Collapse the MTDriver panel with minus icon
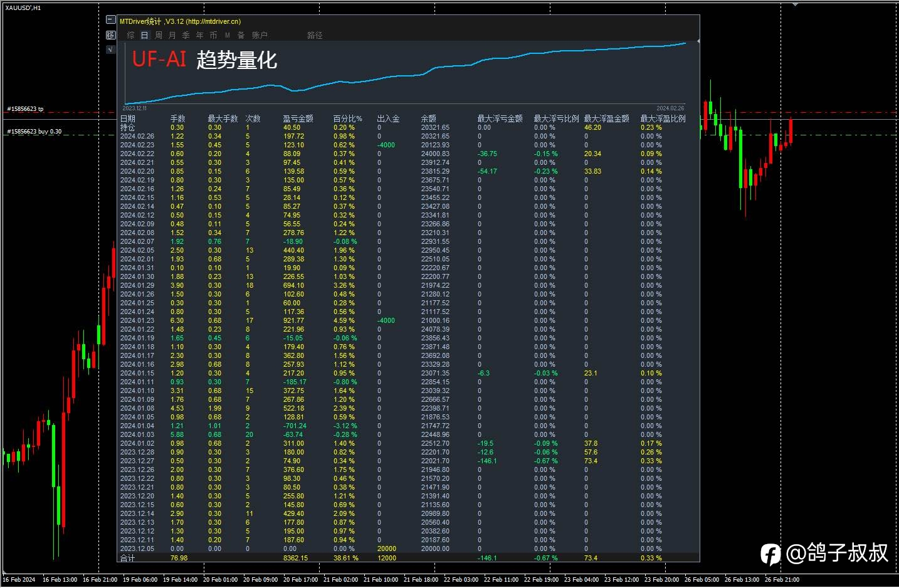 (111, 20)
